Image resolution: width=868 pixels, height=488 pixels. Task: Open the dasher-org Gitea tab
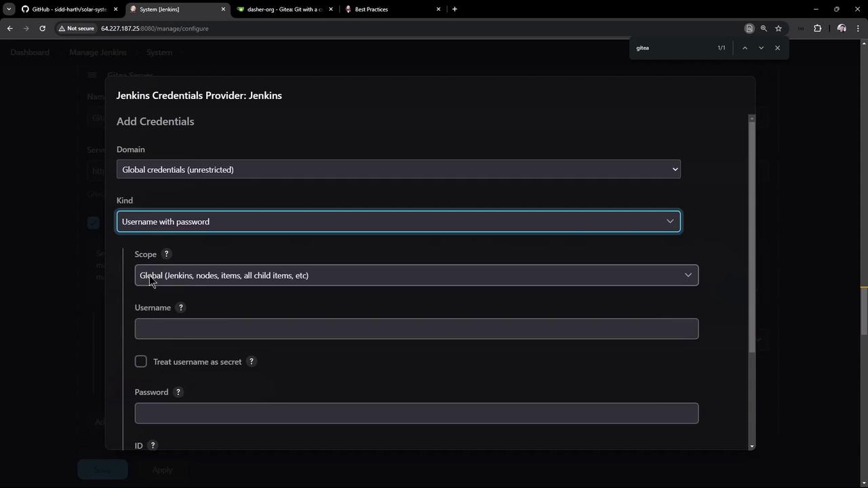(x=284, y=9)
